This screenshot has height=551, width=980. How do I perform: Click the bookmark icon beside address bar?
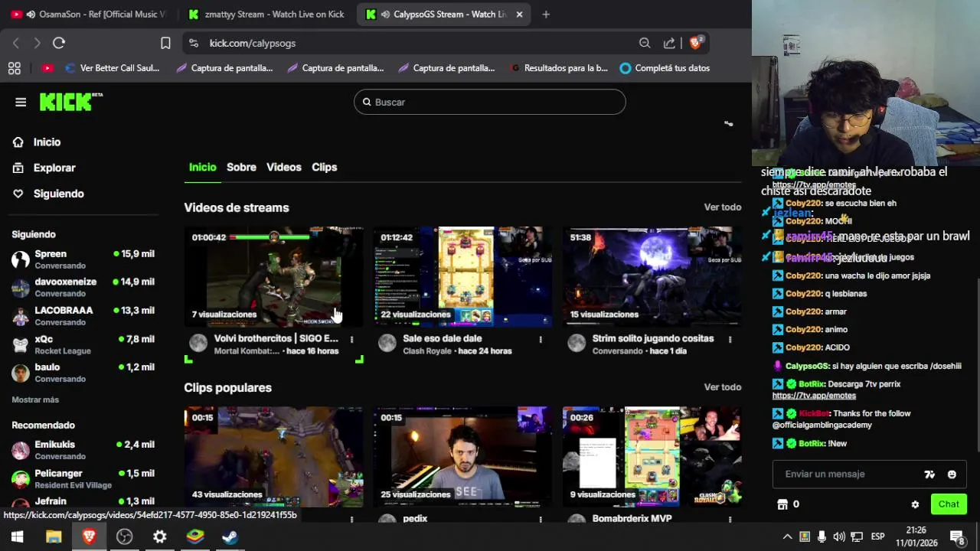165,43
